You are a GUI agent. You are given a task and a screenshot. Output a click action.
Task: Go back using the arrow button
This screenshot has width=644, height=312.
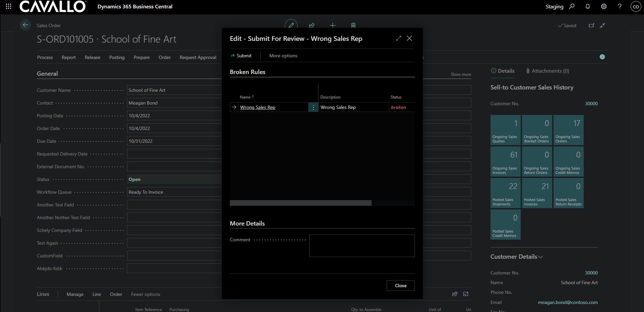pos(25,25)
